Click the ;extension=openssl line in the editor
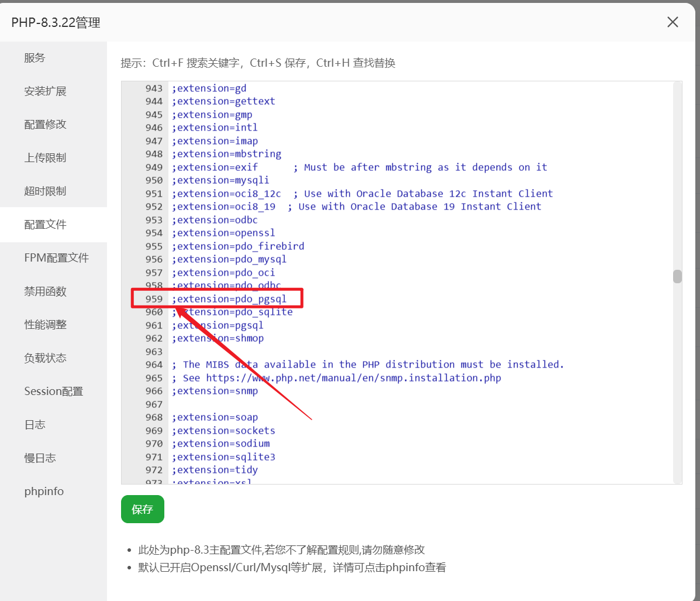Viewport: 700px width, 601px height. (223, 233)
